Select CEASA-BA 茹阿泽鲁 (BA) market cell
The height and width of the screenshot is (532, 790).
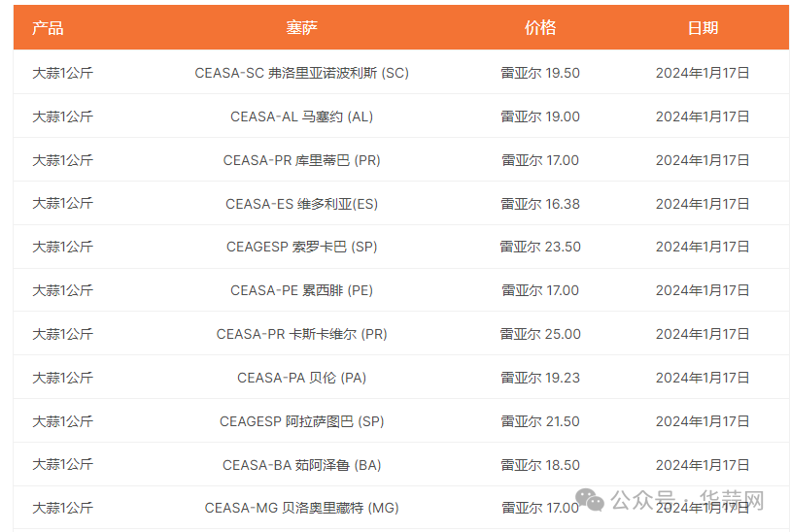tap(302, 465)
